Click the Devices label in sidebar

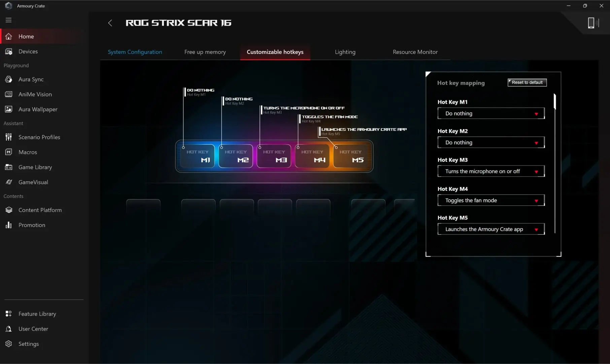pyautogui.click(x=28, y=51)
